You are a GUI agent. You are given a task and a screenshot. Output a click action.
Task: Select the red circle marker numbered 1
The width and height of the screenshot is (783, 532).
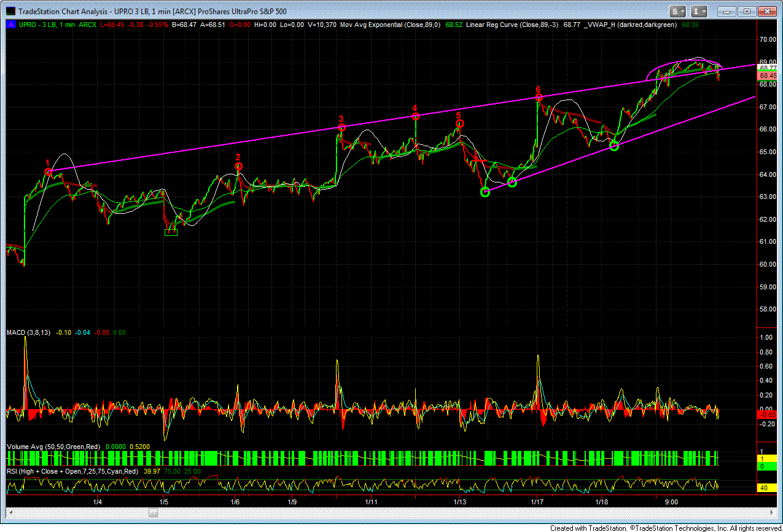49,172
